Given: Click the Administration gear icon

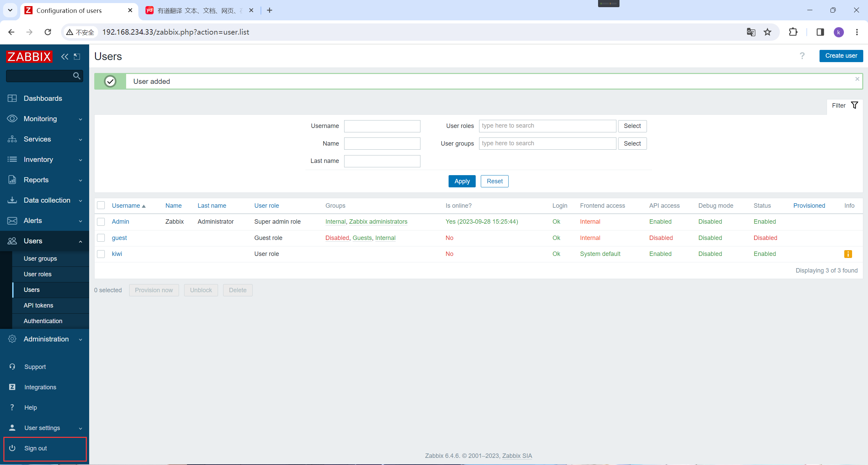Looking at the screenshot, I should tap(12, 339).
